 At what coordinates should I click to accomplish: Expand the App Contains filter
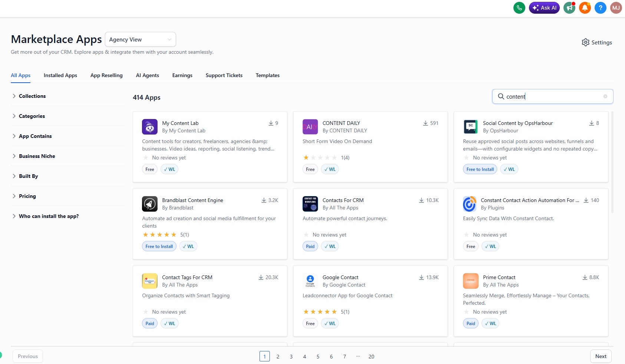tap(68, 136)
